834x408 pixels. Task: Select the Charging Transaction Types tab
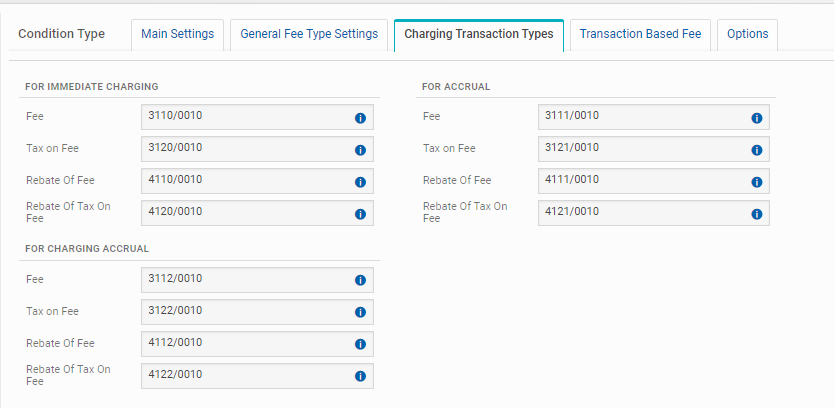478,34
